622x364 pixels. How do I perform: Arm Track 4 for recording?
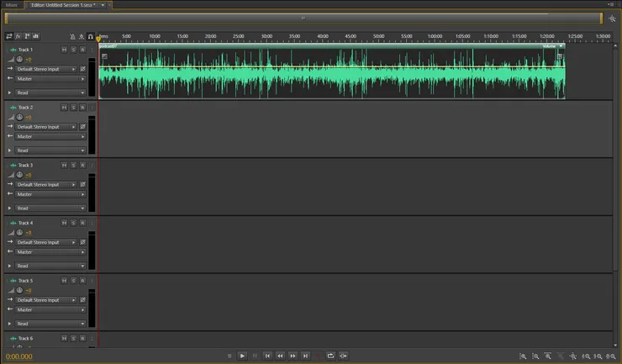click(82, 223)
